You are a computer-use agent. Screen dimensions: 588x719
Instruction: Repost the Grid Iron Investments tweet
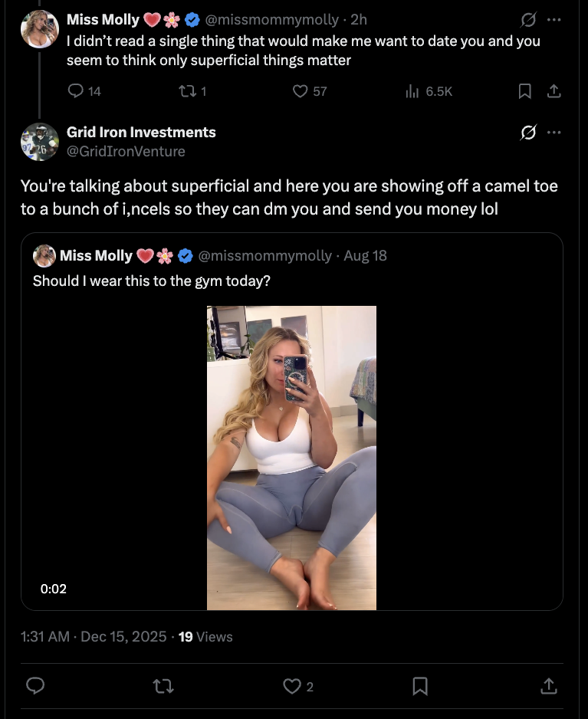click(163, 686)
